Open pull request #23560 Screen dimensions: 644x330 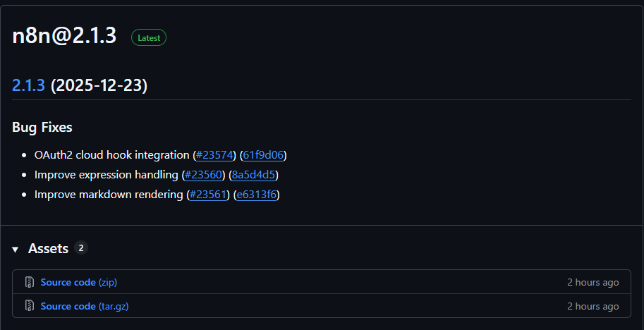[203, 174]
